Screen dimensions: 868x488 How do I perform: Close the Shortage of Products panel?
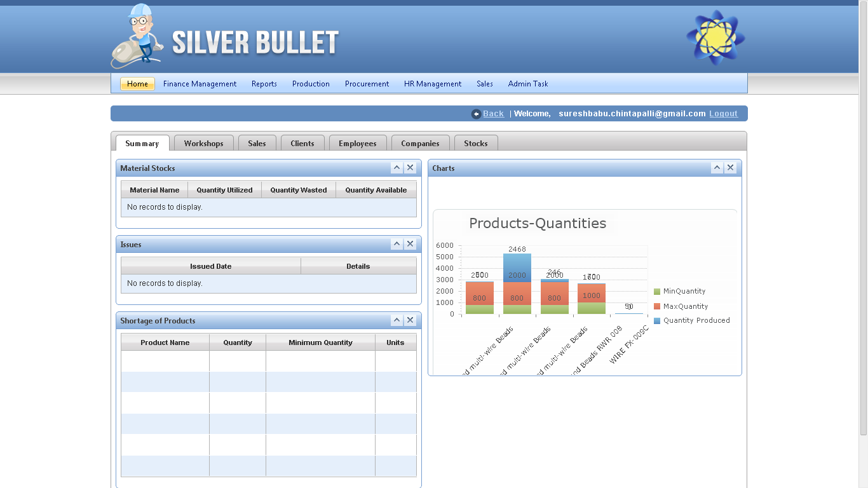410,320
